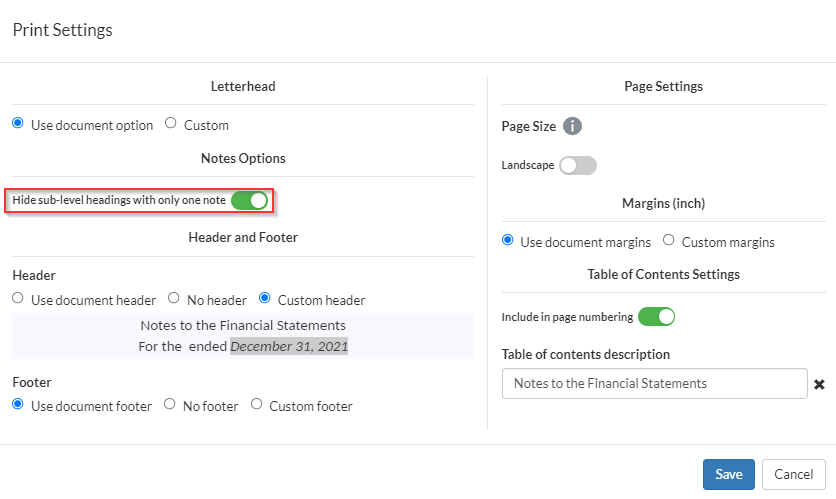This screenshot has width=836, height=499.
Task: Select Use document margins option
Action: 507,241
